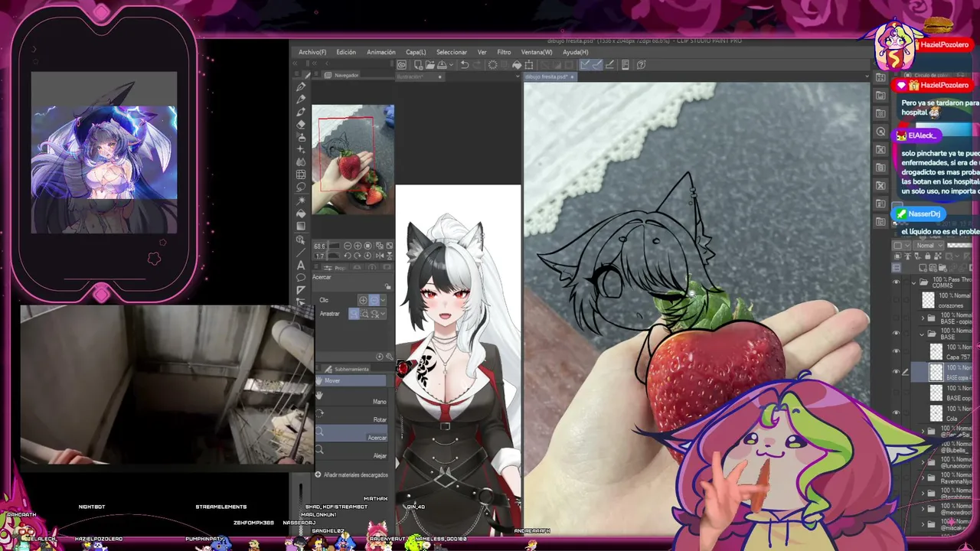The image size is (980, 551).
Task: Click the Fill icon in command bar
Action: [517, 65]
